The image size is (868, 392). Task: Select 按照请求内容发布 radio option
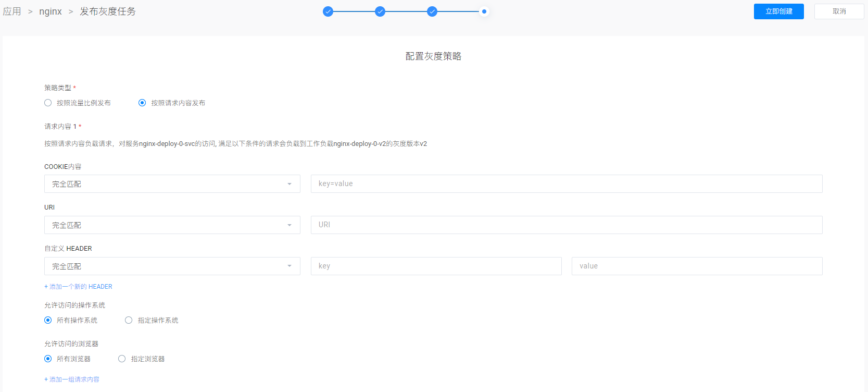coord(142,103)
